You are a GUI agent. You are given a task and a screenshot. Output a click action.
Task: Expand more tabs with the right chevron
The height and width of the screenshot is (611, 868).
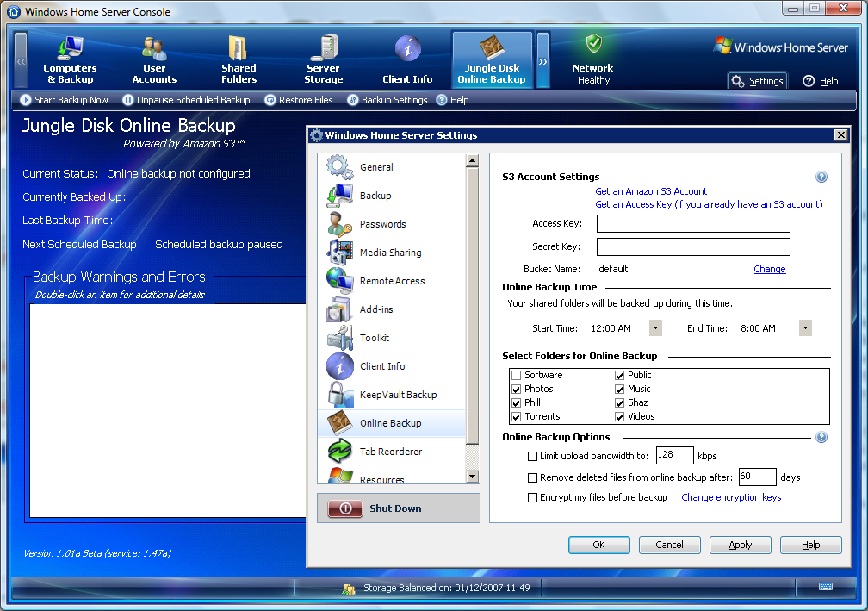(543, 59)
